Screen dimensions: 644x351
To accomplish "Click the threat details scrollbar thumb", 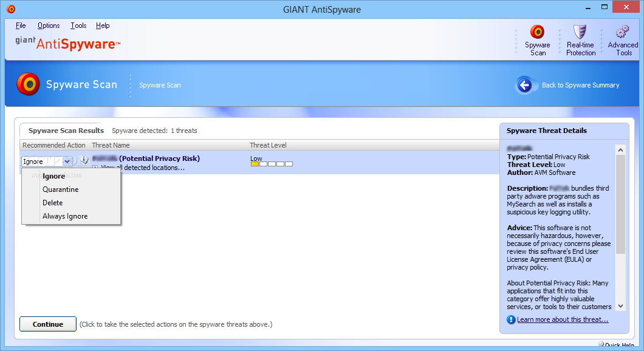I will [620, 204].
